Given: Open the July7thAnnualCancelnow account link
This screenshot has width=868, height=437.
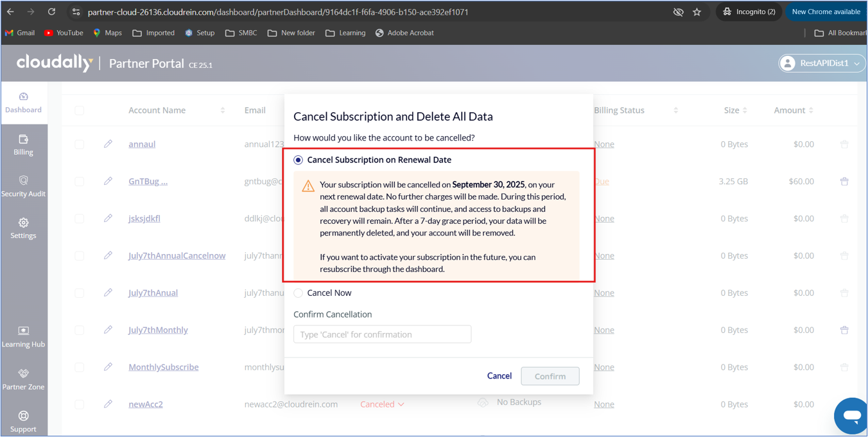Looking at the screenshot, I should (x=177, y=255).
